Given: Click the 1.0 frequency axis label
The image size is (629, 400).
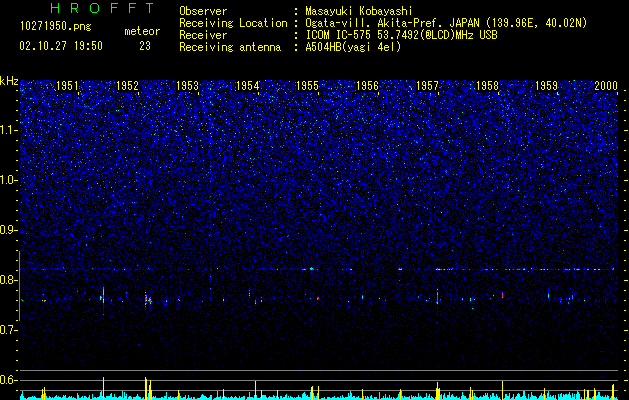Looking at the screenshot, I should point(9,180).
